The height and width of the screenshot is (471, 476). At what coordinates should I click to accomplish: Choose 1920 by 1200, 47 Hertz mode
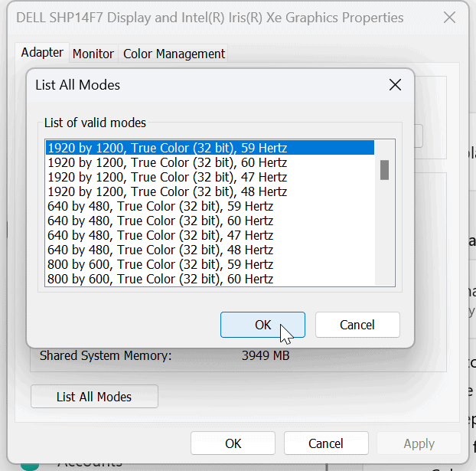click(167, 177)
